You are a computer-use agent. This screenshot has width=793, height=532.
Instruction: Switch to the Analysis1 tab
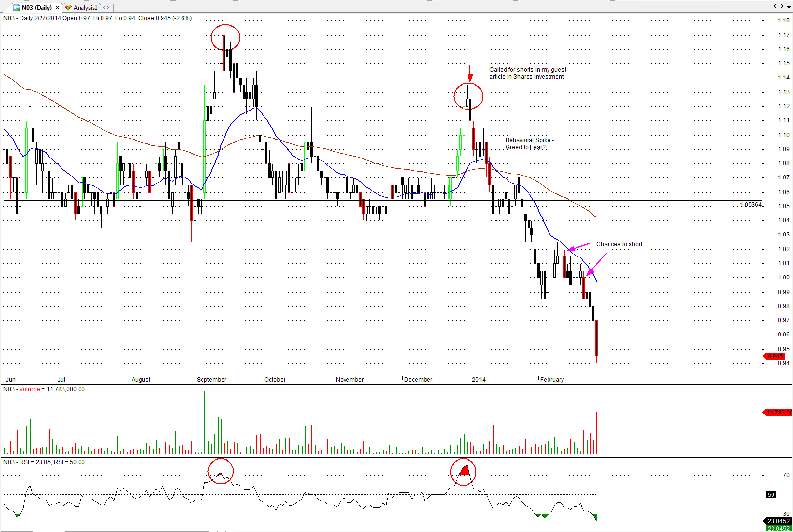(x=85, y=8)
